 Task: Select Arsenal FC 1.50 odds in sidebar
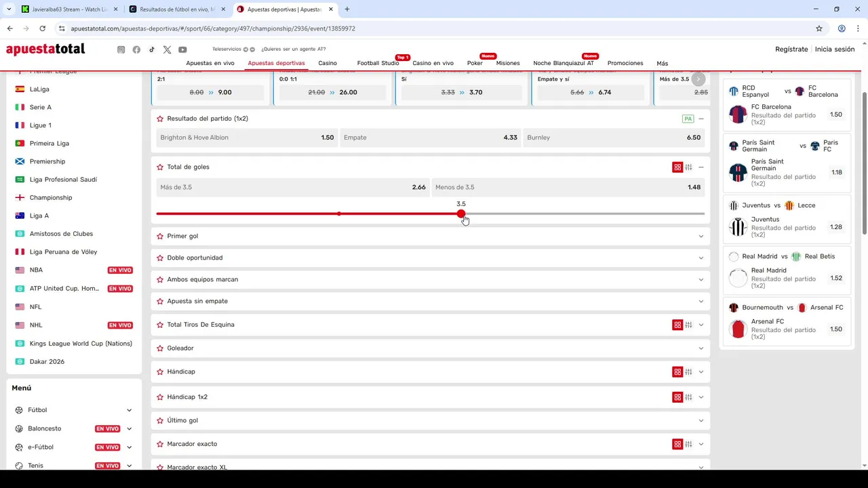pyautogui.click(x=836, y=329)
